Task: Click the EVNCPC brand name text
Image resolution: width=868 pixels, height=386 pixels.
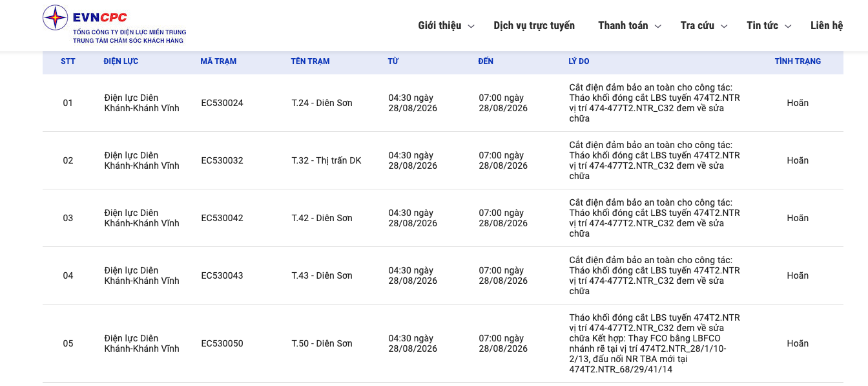Action: pos(100,17)
